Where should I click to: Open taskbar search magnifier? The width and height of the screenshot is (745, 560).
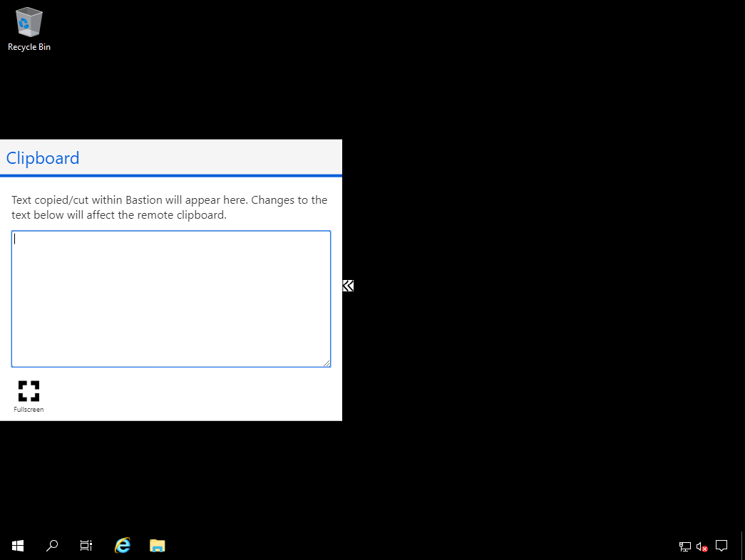click(52, 546)
